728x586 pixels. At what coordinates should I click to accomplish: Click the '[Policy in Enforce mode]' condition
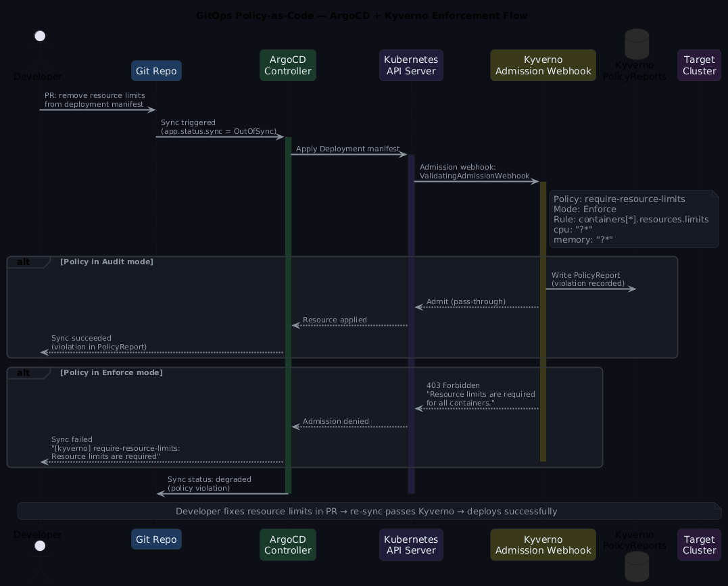112,373
